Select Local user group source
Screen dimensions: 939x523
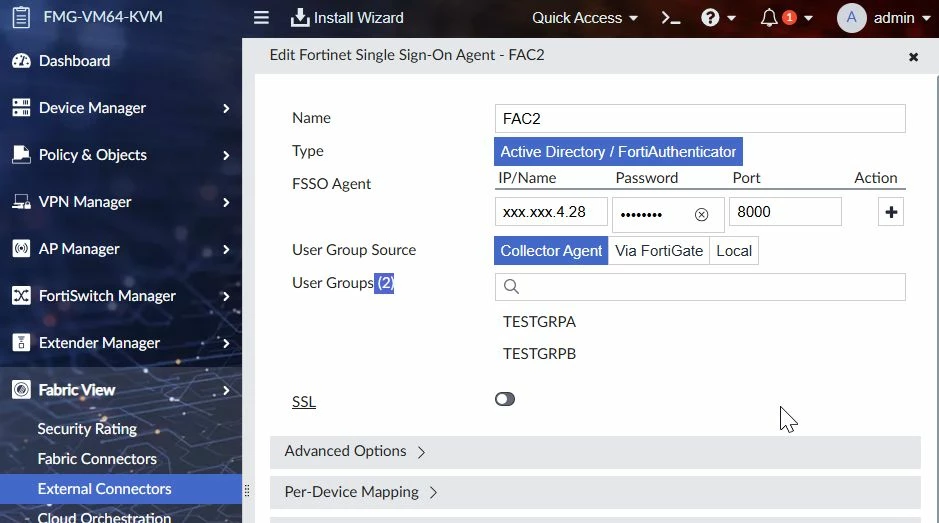pyautogui.click(x=734, y=250)
